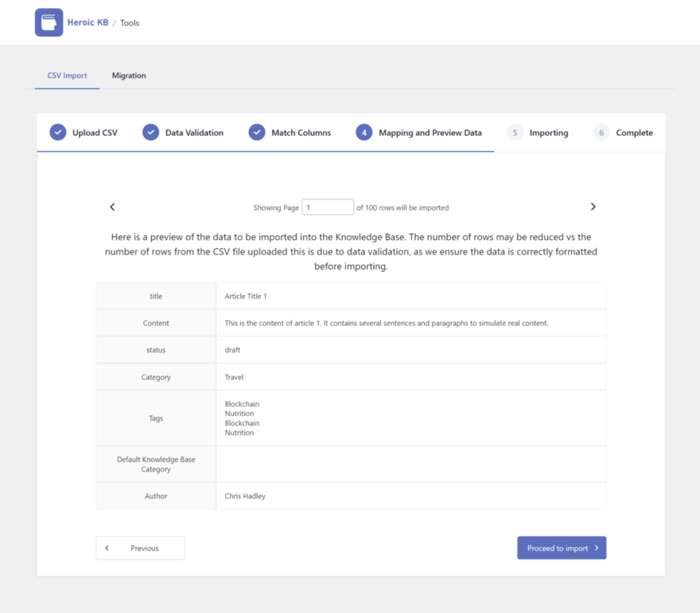Image resolution: width=700 pixels, height=613 pixels.
Task: Click the page number input field
Action: point(328,208)
